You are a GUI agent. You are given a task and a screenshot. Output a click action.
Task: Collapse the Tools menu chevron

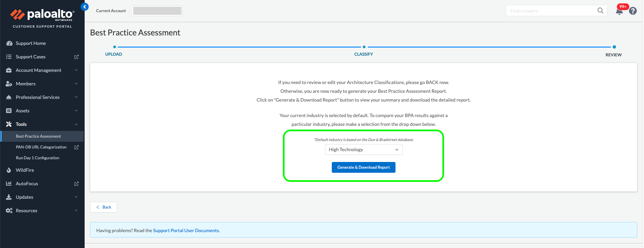pyautogui.click(x=76, y=124)
